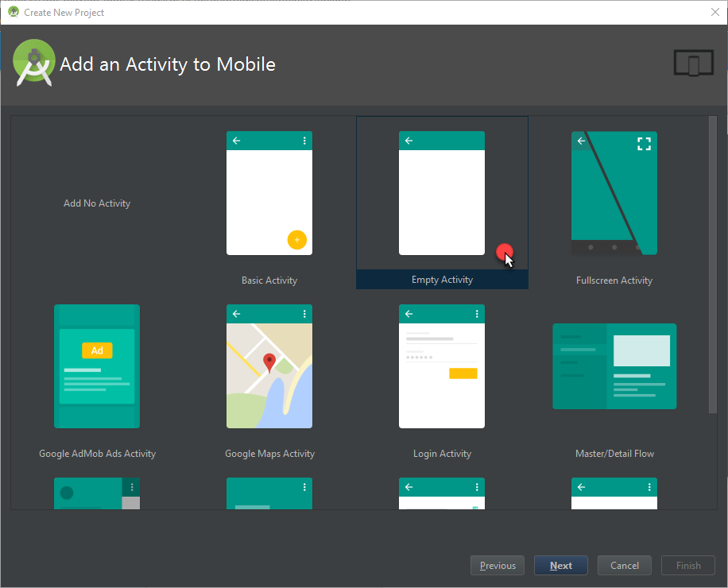The height and width of the screenshot is (588, 728).
Task: Click the Master/Detail Flow label
Action: [614, 454]
